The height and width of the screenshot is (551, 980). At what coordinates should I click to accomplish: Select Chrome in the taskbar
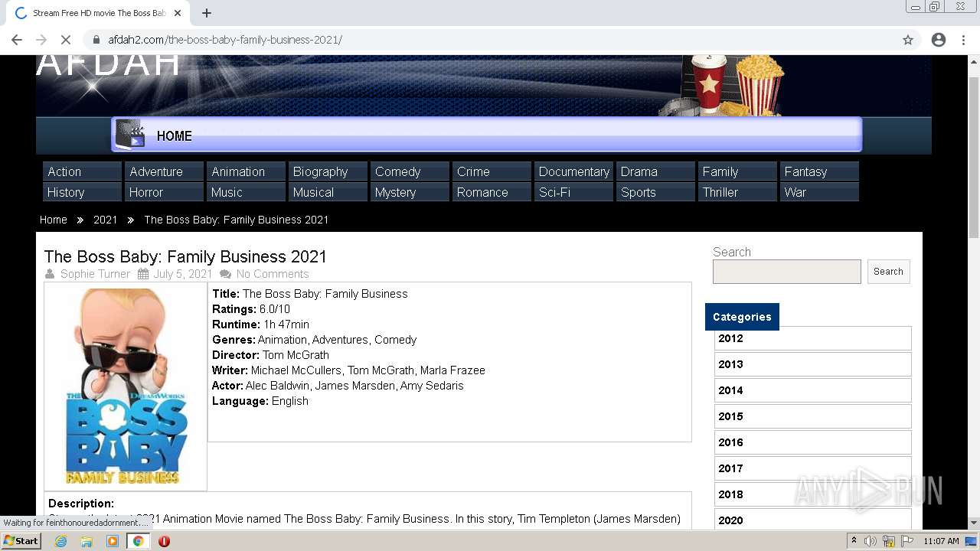pyautogui.click(x=138, y=541)
